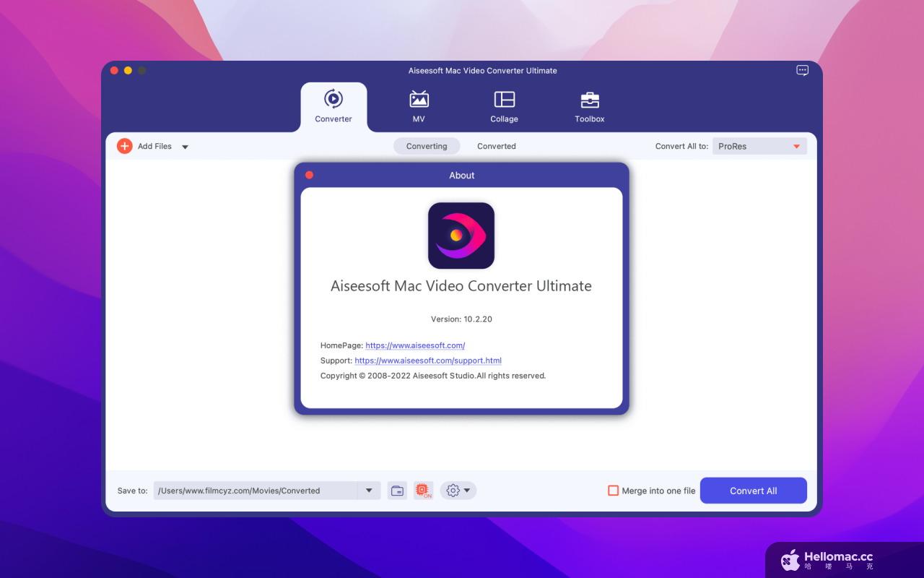The image size is (924, 578).
Task: Open the Toolbox tab
Action: (590, 107)
